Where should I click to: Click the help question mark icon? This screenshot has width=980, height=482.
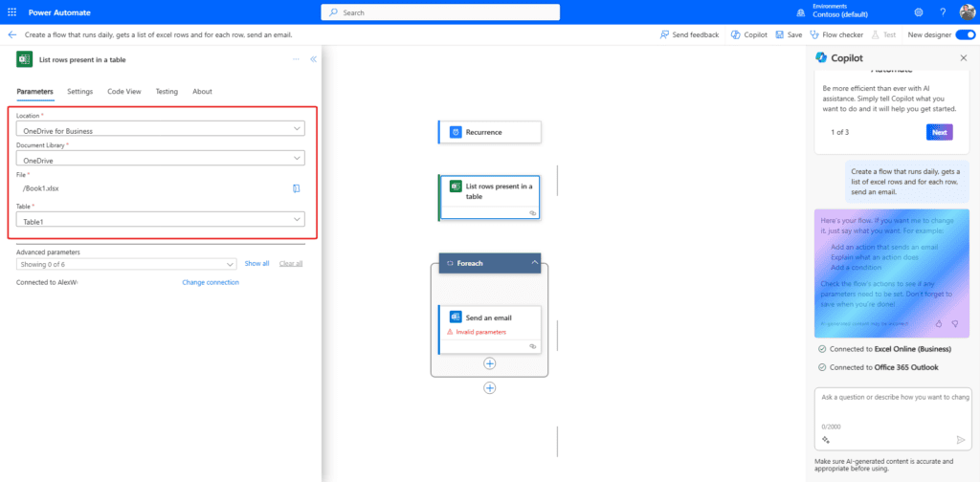[x=943, y=12]
